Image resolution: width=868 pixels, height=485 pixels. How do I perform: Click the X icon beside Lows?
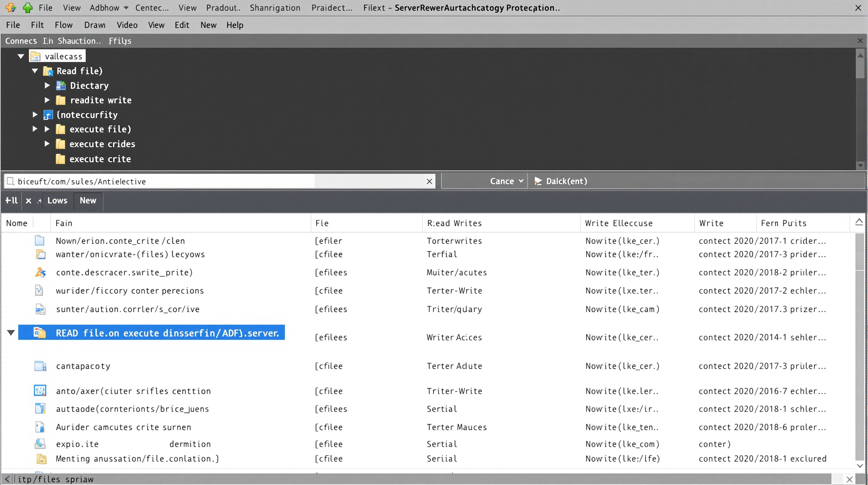29,201
